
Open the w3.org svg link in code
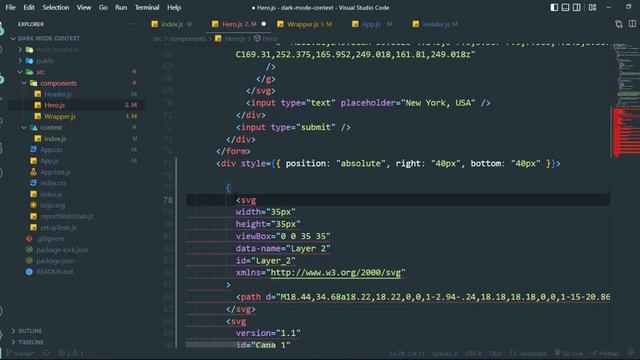pos(336,272)
